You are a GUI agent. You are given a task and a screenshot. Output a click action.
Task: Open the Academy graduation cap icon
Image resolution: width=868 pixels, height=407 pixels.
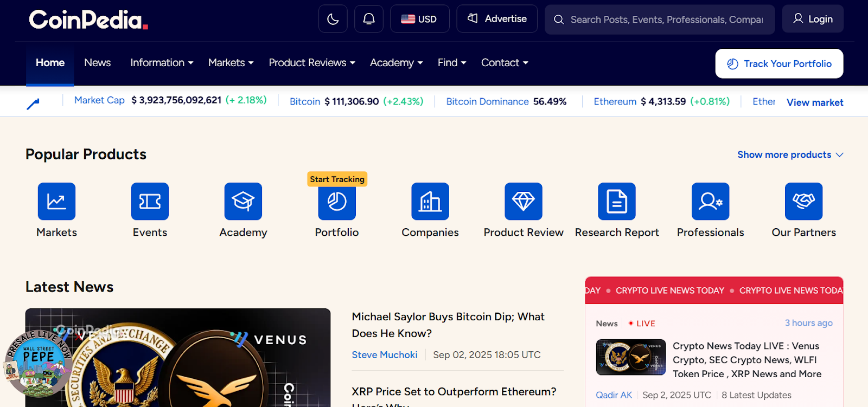[243, 202]
